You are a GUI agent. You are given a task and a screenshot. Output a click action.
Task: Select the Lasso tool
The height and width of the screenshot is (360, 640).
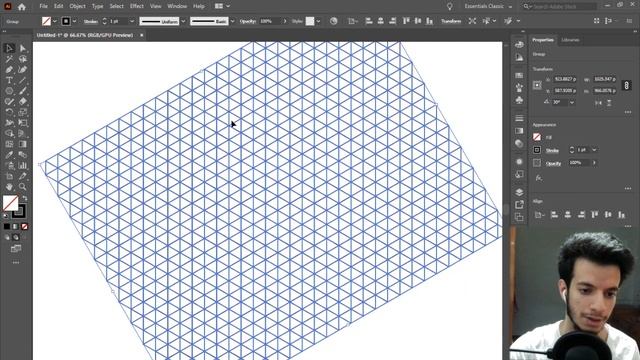tap(22, 59)
